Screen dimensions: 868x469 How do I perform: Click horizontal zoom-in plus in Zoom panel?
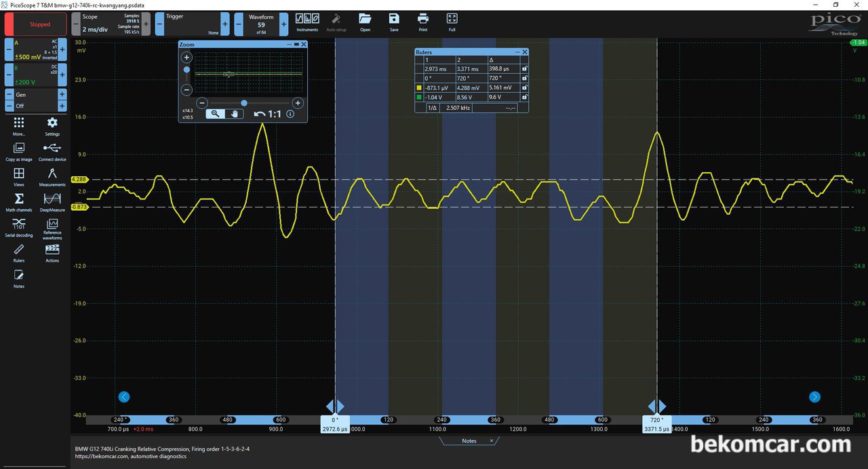coord(297,103)
